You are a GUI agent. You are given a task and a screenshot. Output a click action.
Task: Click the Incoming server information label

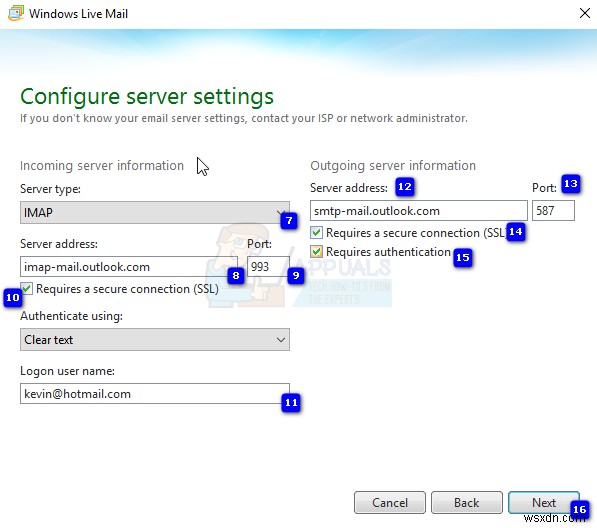coord(102,166)
